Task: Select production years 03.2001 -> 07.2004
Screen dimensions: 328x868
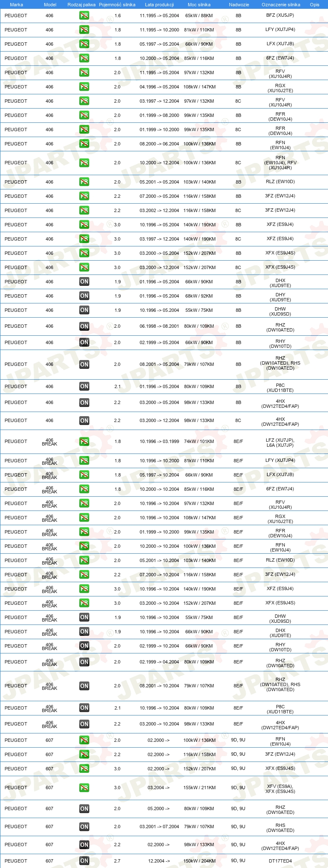Action: point(159,827)
